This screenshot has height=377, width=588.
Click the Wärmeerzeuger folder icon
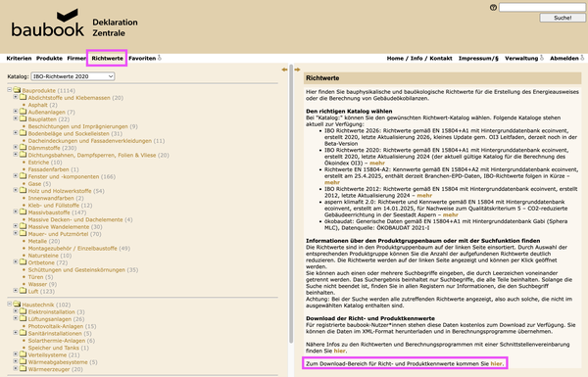point(23,368)
